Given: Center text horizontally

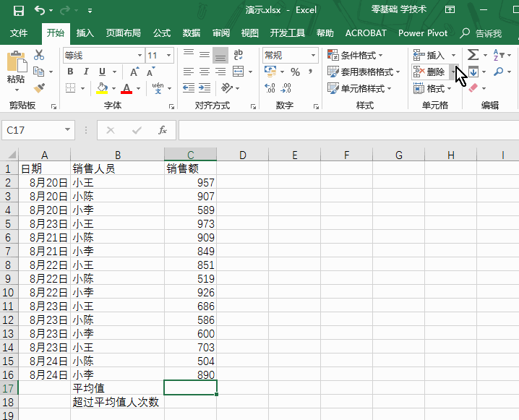Looking at the screenshot, I should (205, 72).
